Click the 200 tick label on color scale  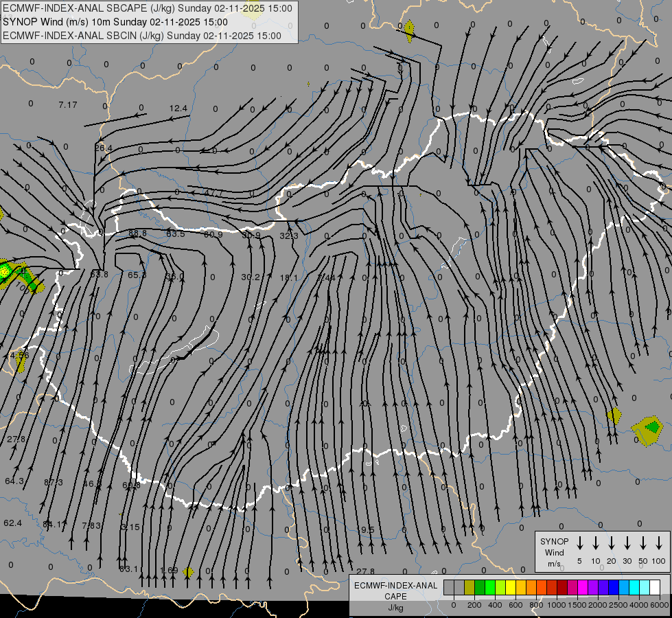point(474,605)
